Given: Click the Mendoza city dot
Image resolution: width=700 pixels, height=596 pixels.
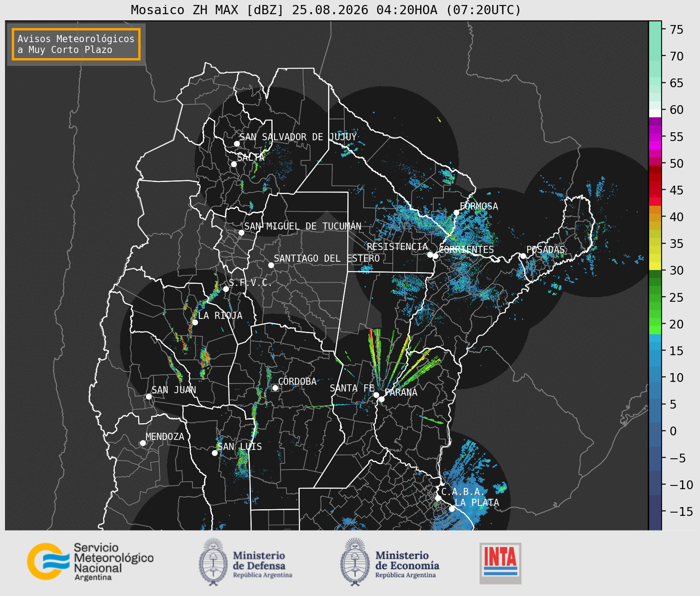Looking at the screenshot, I should [143, 443].
